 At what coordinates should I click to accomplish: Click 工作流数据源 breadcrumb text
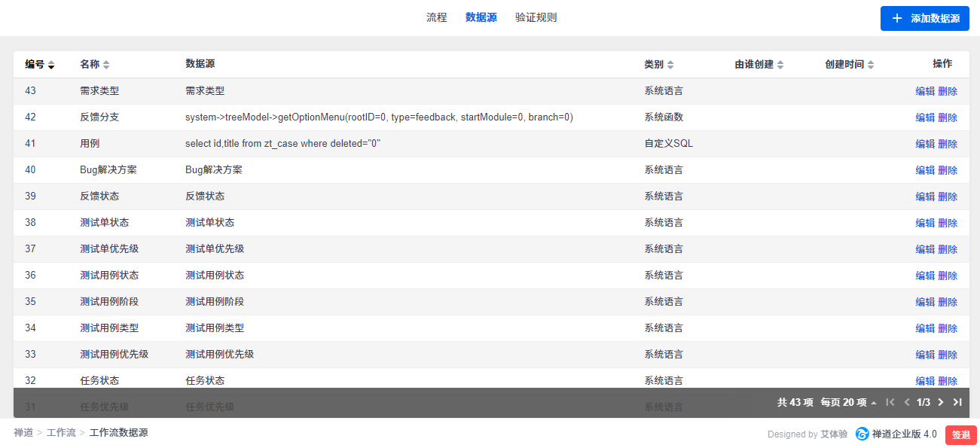coord(118,433)
